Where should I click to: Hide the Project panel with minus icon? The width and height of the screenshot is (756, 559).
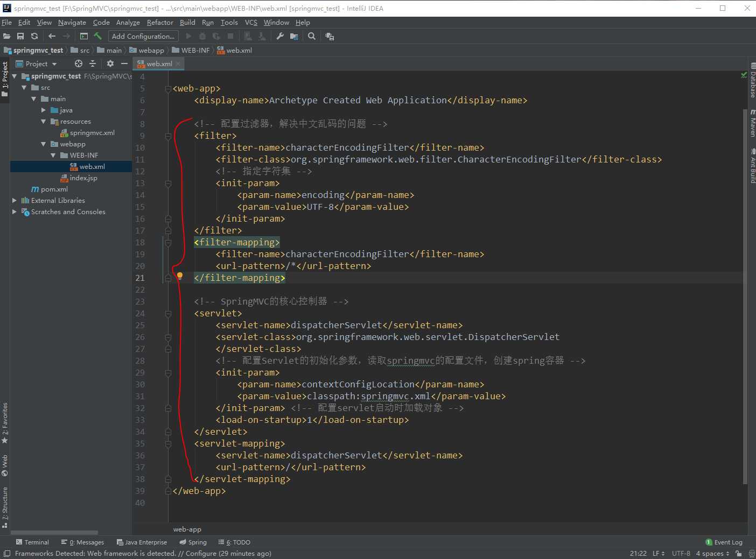coord(124,63)
